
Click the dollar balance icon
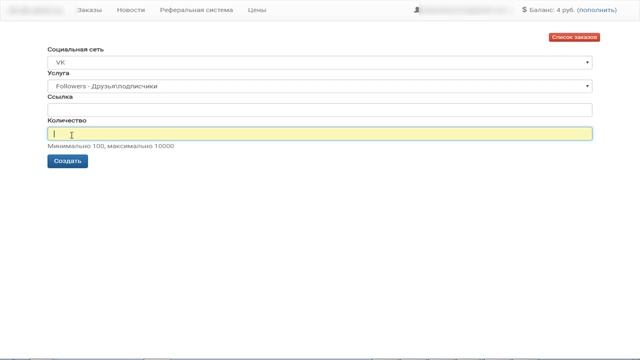(x=524, y=9)
